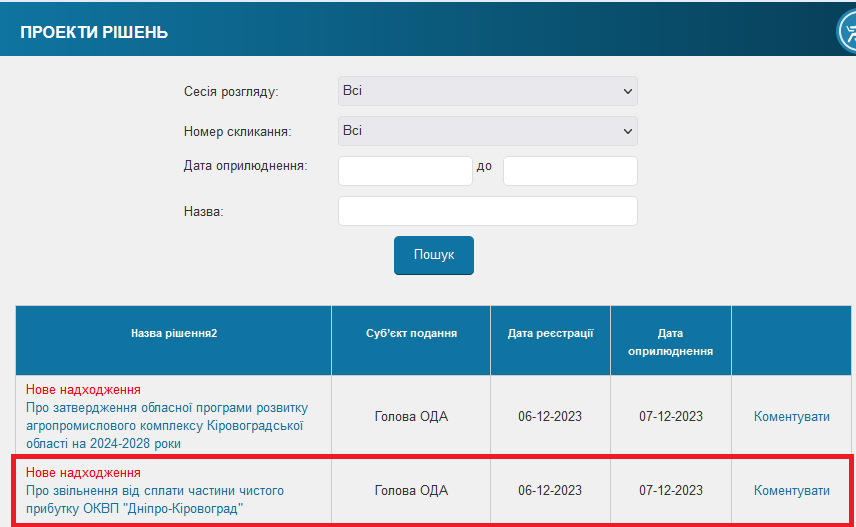This screenshot has height=527, width=856.
Task: Click the Назва text input field
Action: [488, 211]
